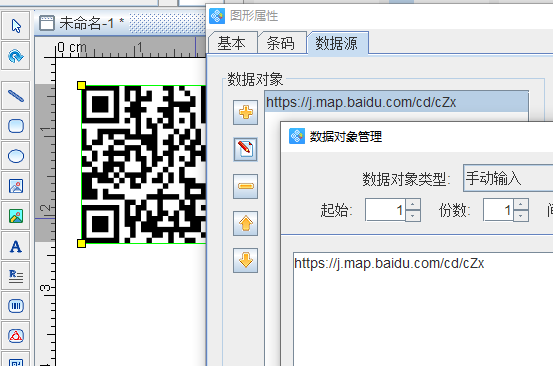553x366 pixels.
Task: Select the text A tool
Action: 16,246
